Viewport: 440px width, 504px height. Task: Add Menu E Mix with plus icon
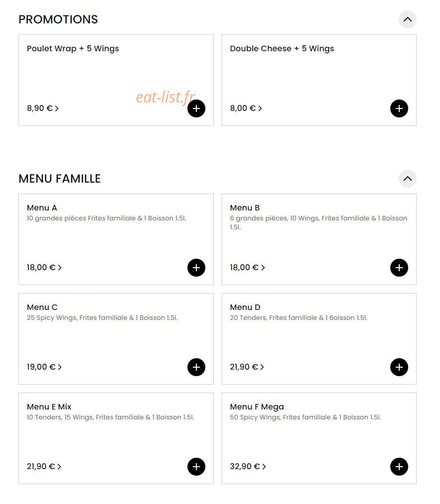click(x=196, y=466)
